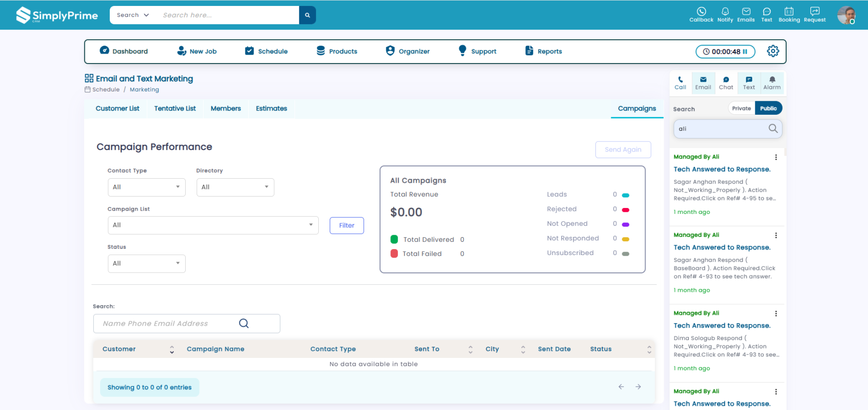The width and height of the screenshot is (868, 410).
Task: Open options menu for BaseBoard message
Action: click(776, 235)
